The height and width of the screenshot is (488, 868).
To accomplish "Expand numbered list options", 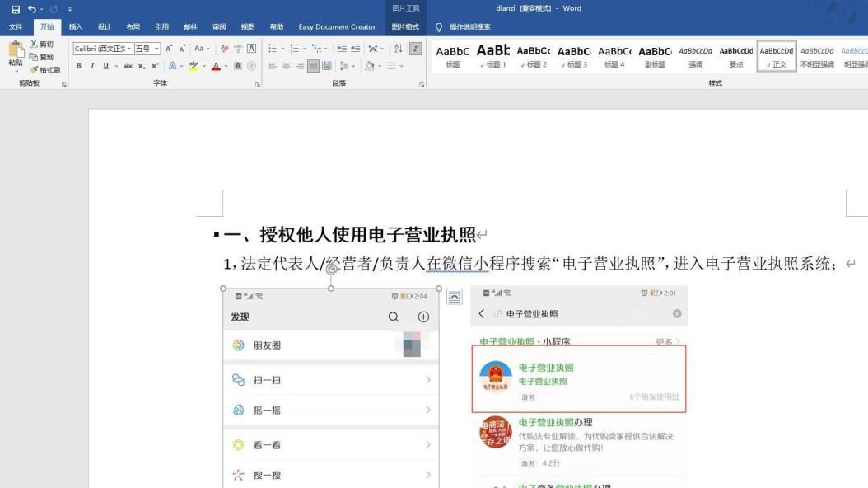I will click(305, 49).
